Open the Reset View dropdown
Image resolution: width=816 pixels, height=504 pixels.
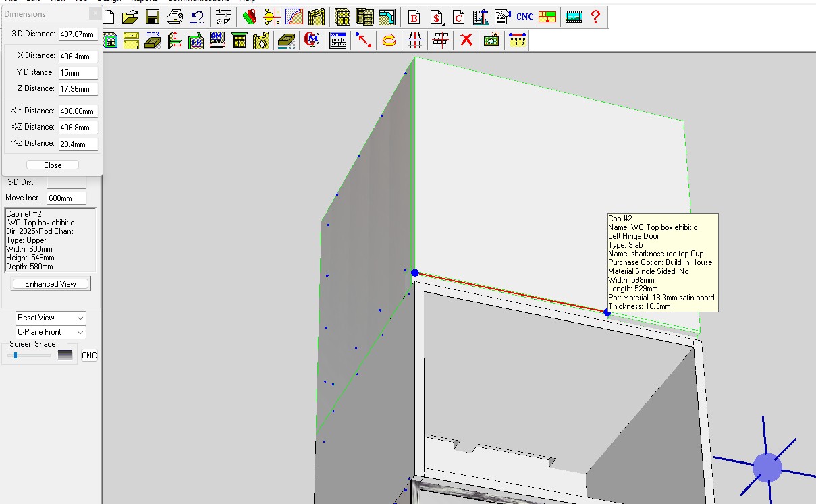click(x=51, y=318)
